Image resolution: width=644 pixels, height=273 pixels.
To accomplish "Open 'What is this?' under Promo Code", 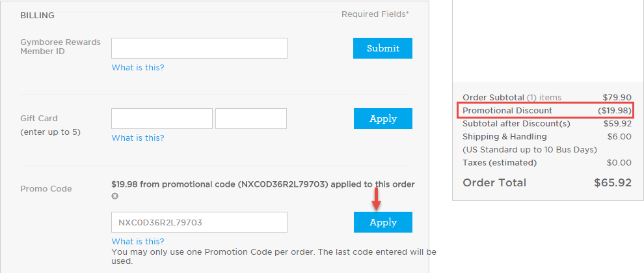I will coord(138,241).
